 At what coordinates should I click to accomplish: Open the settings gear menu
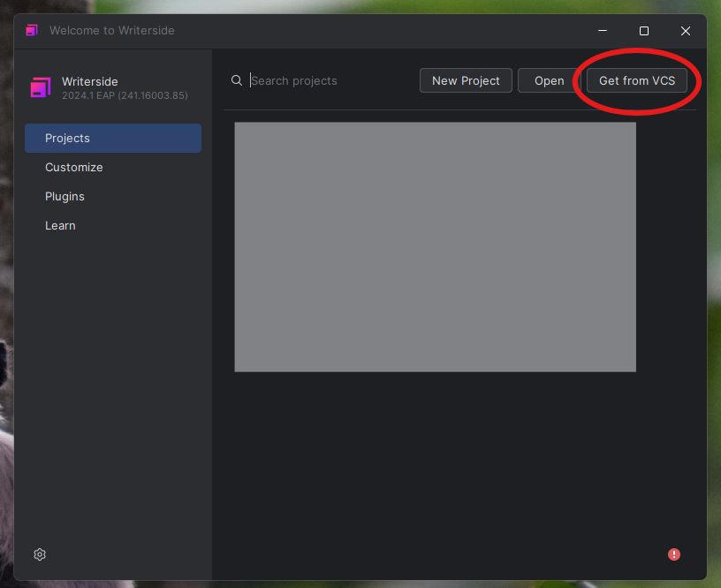[40, 554]
